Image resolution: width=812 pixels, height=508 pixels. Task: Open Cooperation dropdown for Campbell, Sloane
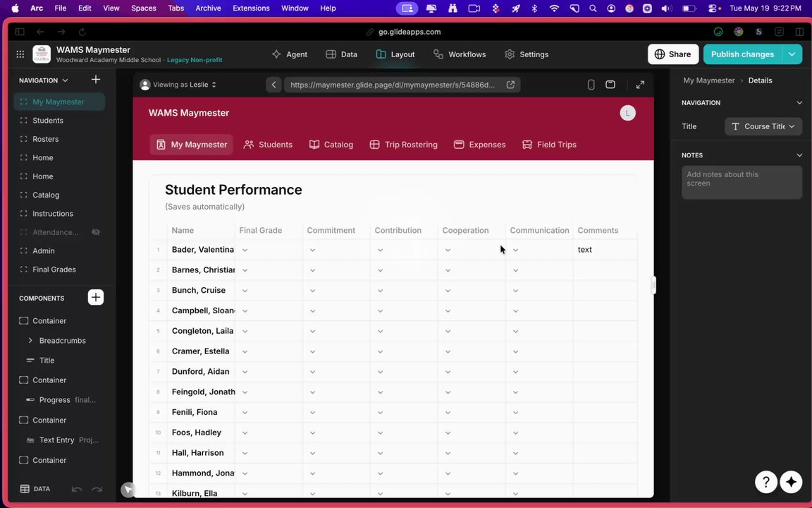coord(448,311)
